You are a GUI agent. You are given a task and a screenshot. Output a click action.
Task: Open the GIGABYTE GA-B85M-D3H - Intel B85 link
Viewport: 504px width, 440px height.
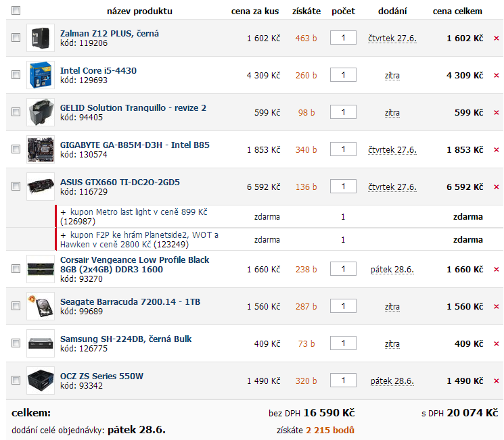(x=135, y=145)
